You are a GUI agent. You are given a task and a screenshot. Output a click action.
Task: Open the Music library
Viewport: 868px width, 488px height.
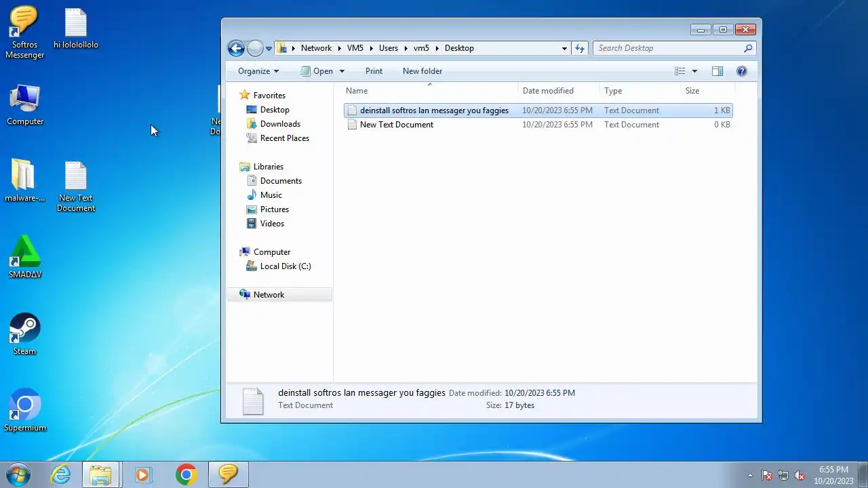tap(271, 195)
